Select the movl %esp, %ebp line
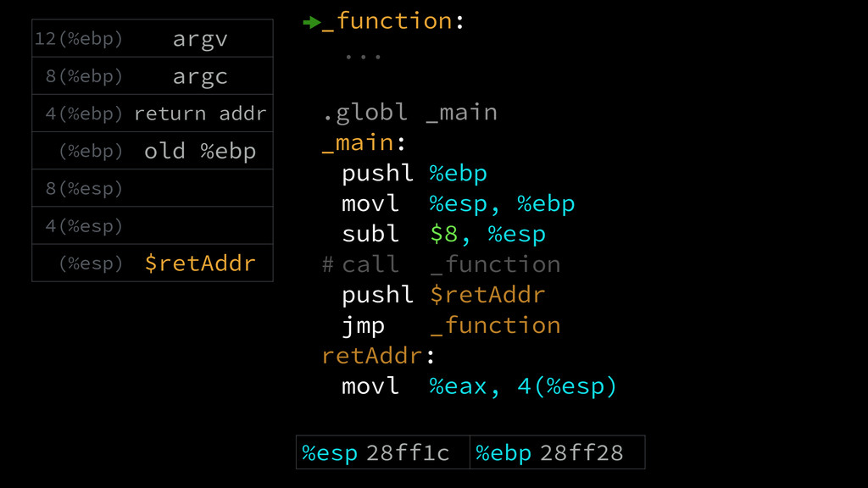The width and height of the screenshot is (868, 488). coord(459,204)
